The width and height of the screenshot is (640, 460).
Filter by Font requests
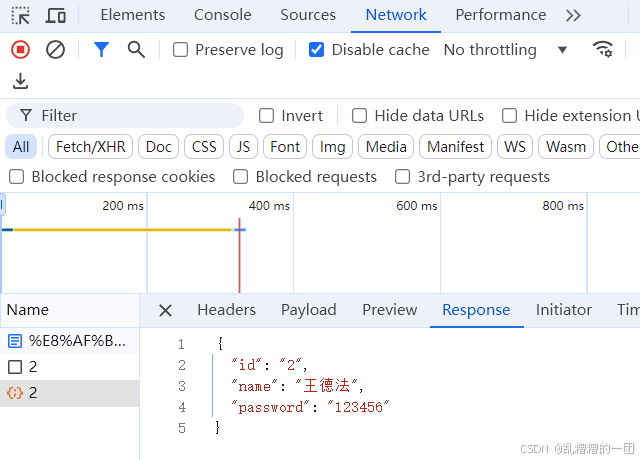coord(285,147)
